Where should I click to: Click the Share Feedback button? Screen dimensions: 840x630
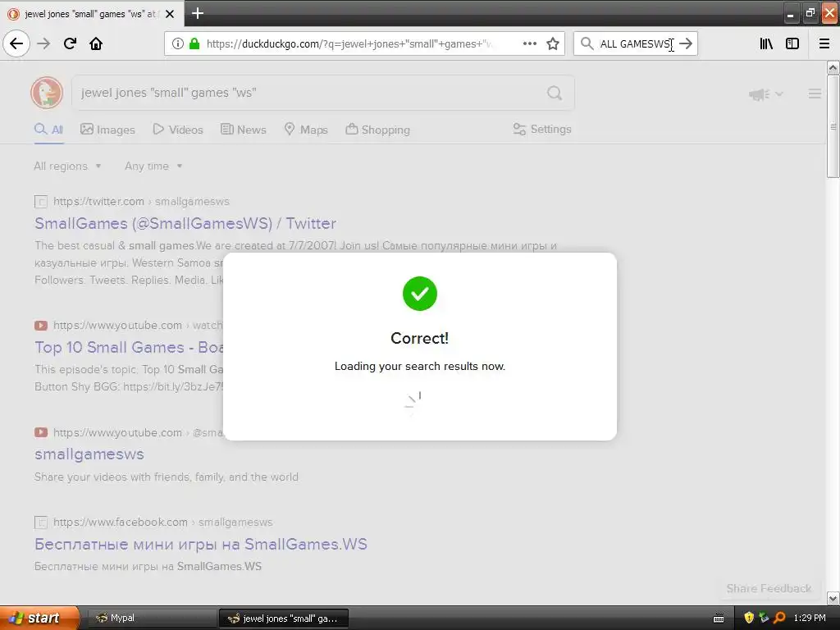click(x=769, y=588)
